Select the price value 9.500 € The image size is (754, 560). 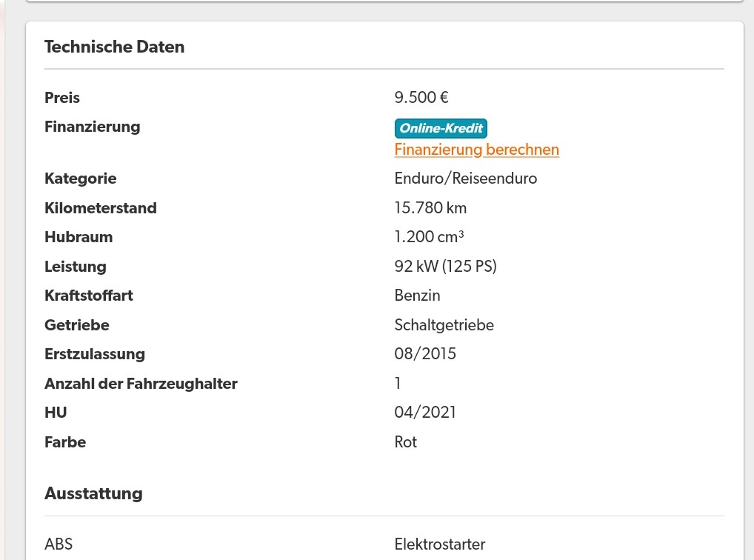(421, 98)
